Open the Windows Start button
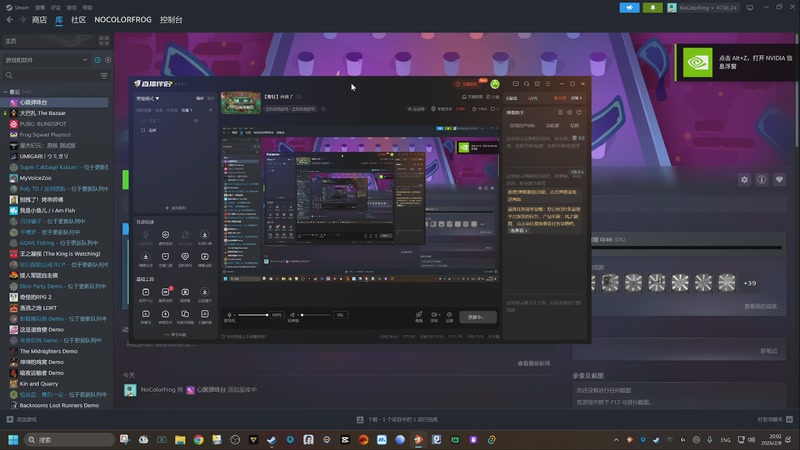 tap(13, 440)
